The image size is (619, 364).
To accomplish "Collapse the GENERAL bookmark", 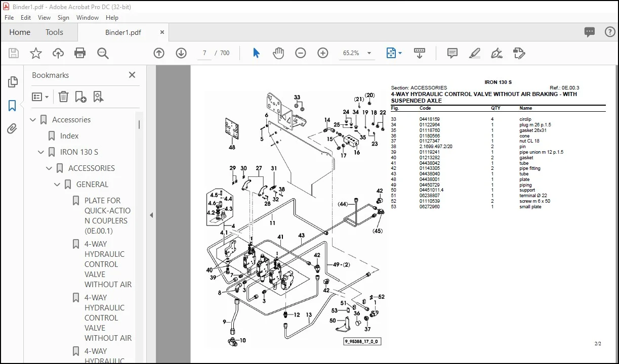I will (x=57, y=185).
